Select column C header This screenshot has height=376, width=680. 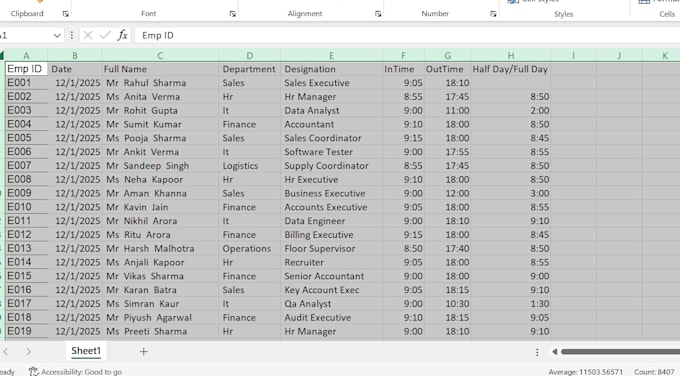click(160, 56)
